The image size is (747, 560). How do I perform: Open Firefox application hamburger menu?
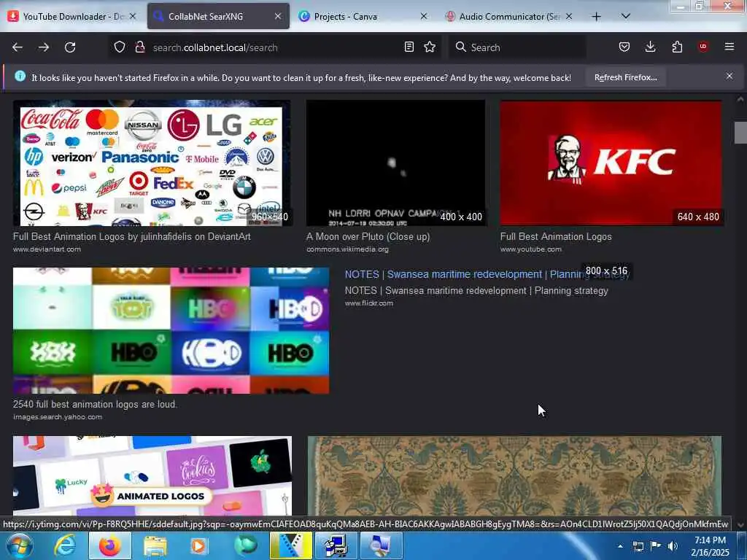pos(729,47)
